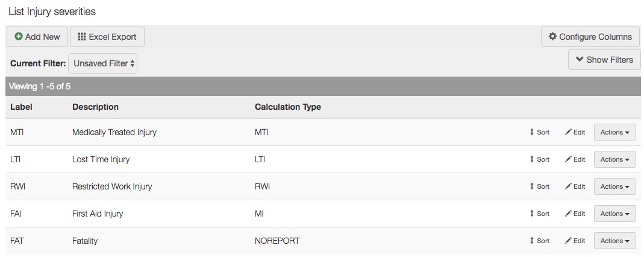Click Sort arrows icon for FAT row

pos(532,241)
